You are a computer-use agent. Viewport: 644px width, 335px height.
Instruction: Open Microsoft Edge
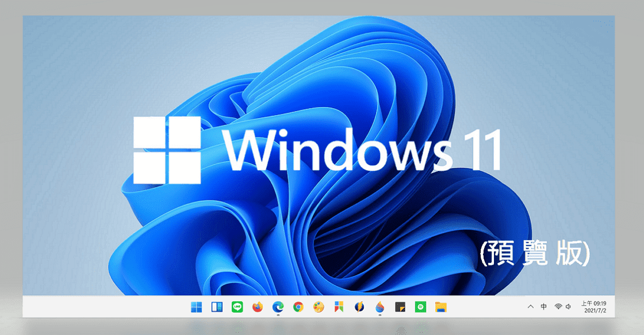pos(278,307)
